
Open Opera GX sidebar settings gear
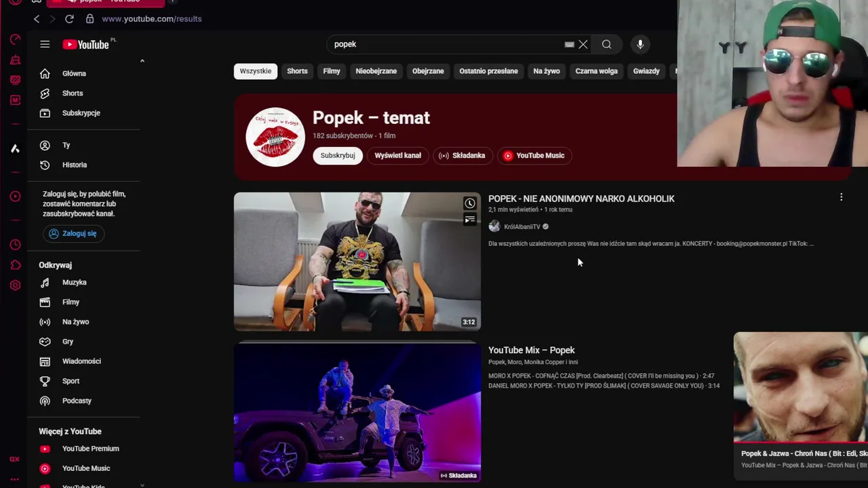(x=15, y=285)
